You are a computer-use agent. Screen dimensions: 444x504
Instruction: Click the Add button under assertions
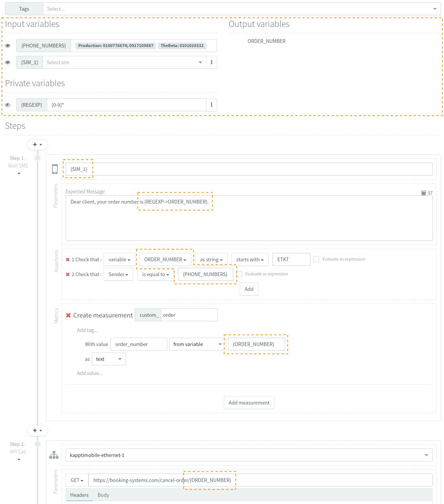[x=249, y=289]
